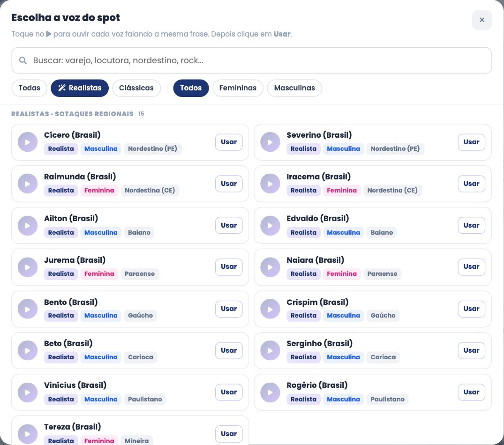Show only Femininas voices

238,88
